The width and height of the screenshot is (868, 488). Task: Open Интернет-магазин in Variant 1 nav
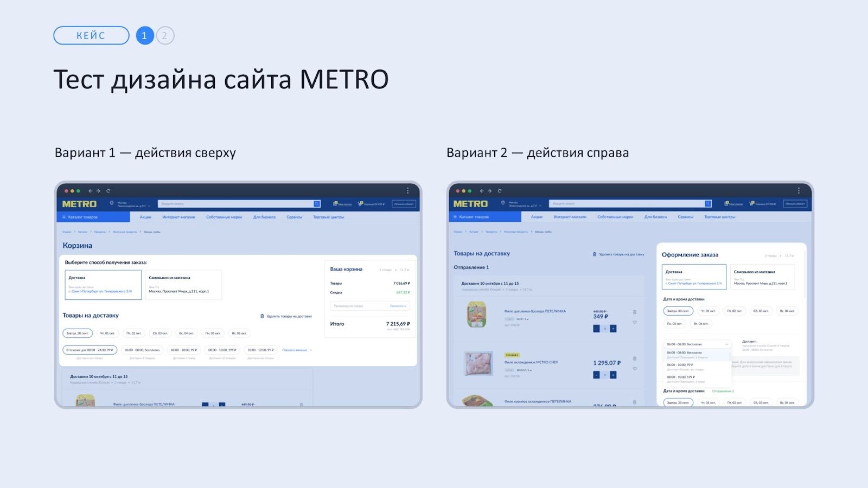pos(178,217)
